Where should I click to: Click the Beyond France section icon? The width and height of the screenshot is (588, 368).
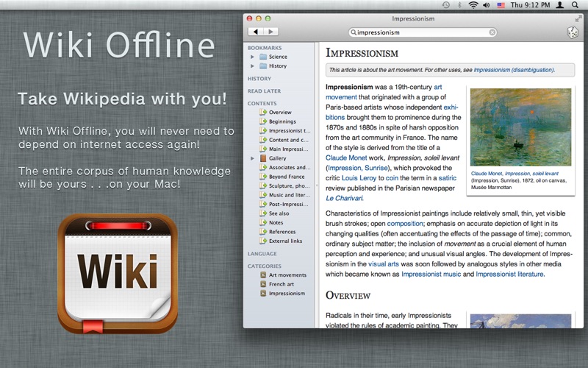(x=263, y=177)
